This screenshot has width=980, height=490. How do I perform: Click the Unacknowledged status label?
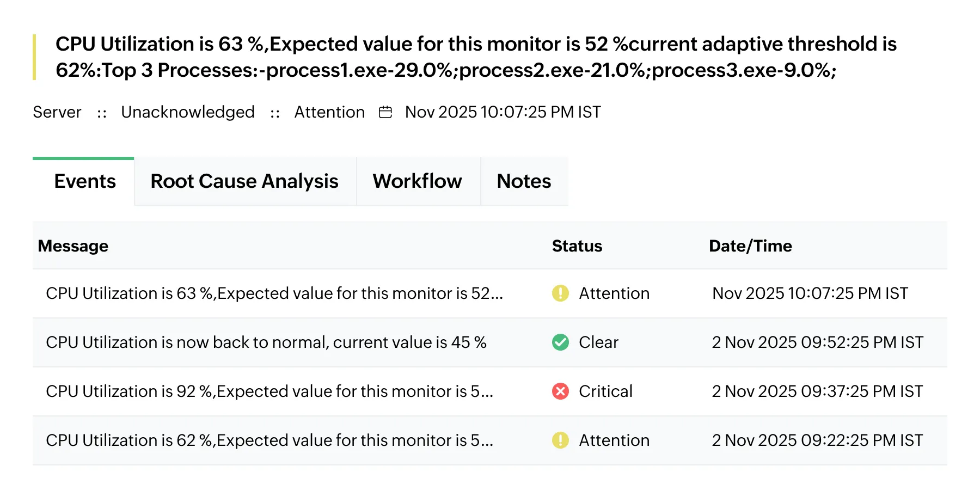[x=187, y=112]
